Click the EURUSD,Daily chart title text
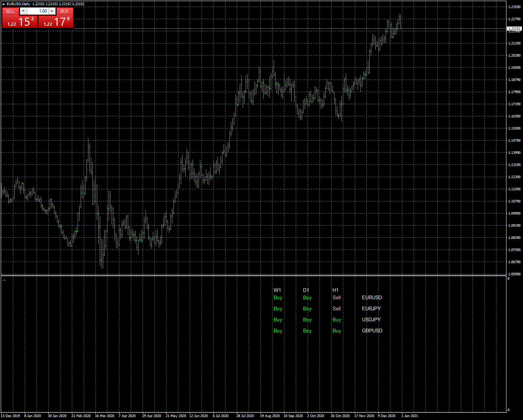Viewport: 523px width, 420px height. [x=18, y=4]
